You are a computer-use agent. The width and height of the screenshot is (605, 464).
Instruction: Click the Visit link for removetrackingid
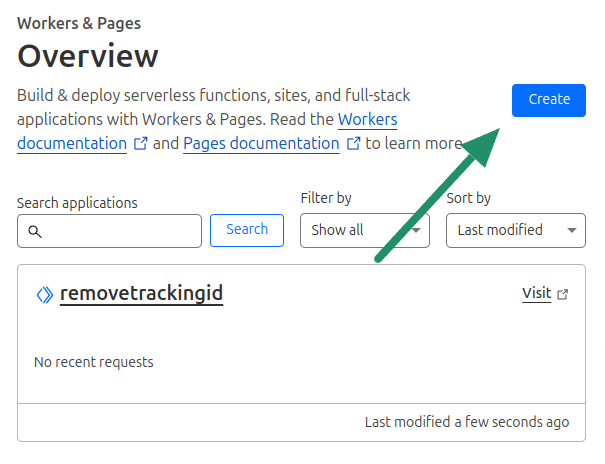[x=536, y=294]
